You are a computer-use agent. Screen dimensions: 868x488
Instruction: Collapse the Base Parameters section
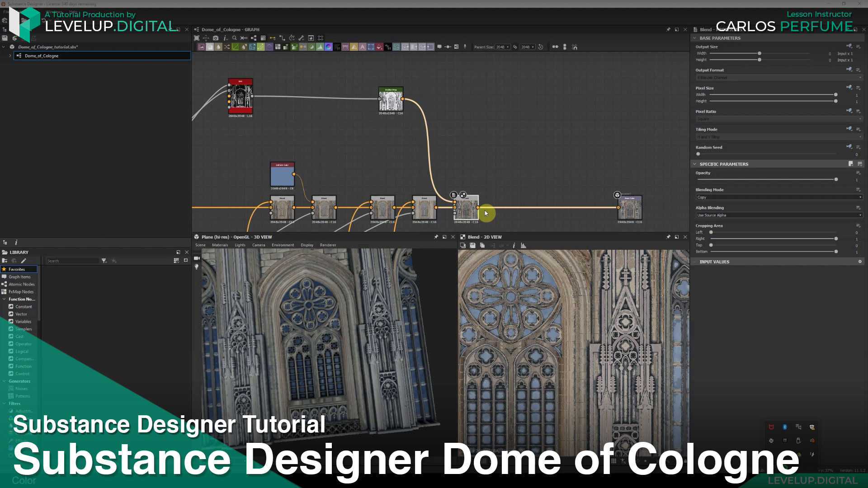pyautogui.click(x=695, y=38)
